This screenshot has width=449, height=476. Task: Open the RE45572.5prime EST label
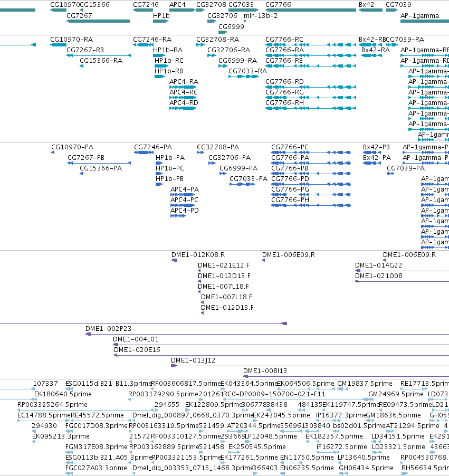(x=97, y=415)
